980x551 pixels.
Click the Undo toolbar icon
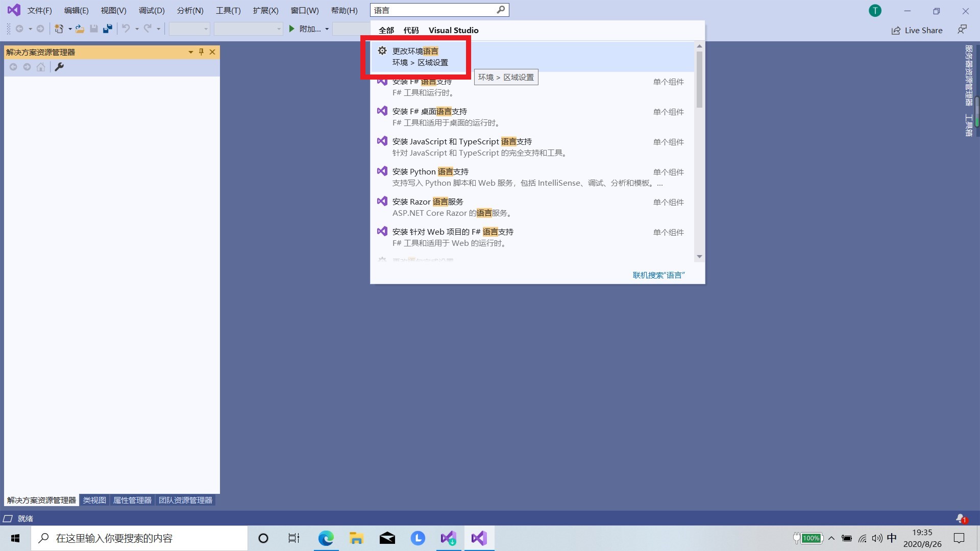click(x=126, y=29)
